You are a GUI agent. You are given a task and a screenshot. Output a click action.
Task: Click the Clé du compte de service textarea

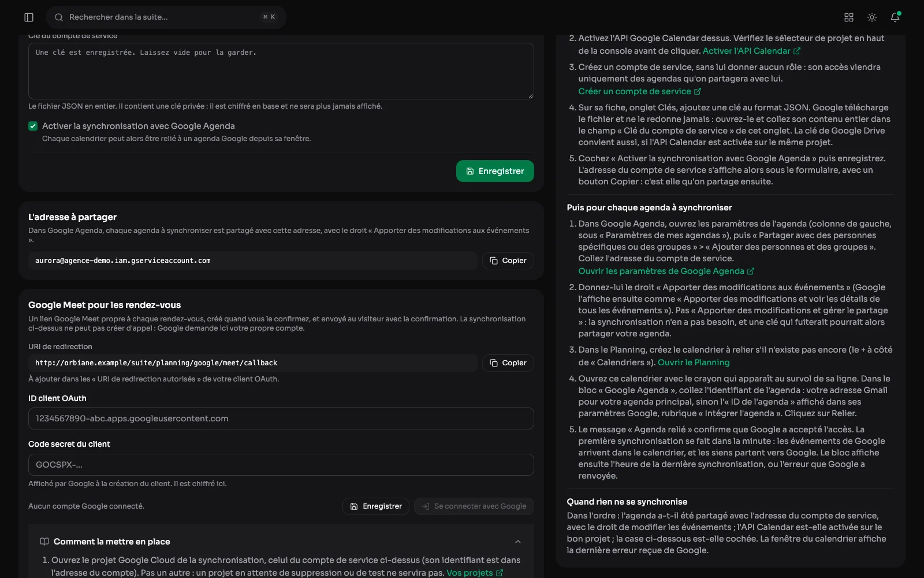point(281,71)
